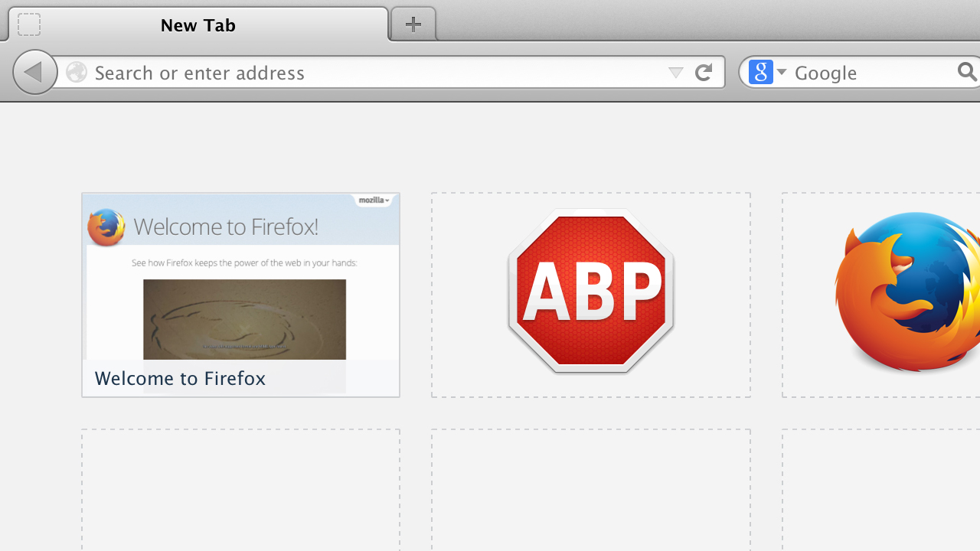Click the dashed square icon beside the tab
Screen dimensions: 980x551
click(x=28, y=24)
